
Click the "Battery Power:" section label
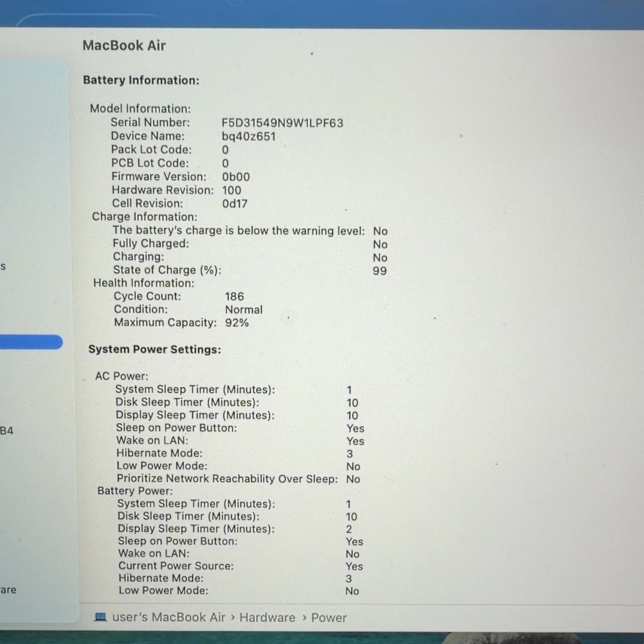135,491
